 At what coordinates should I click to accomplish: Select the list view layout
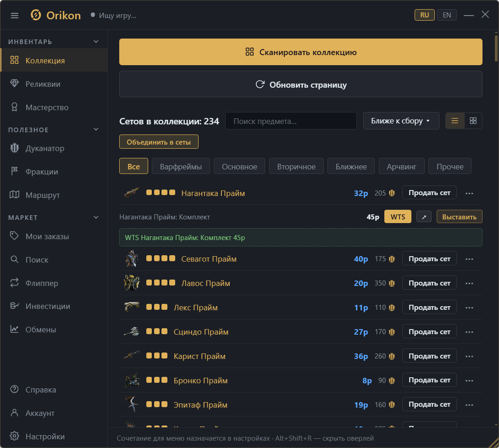tap(455, 121)
